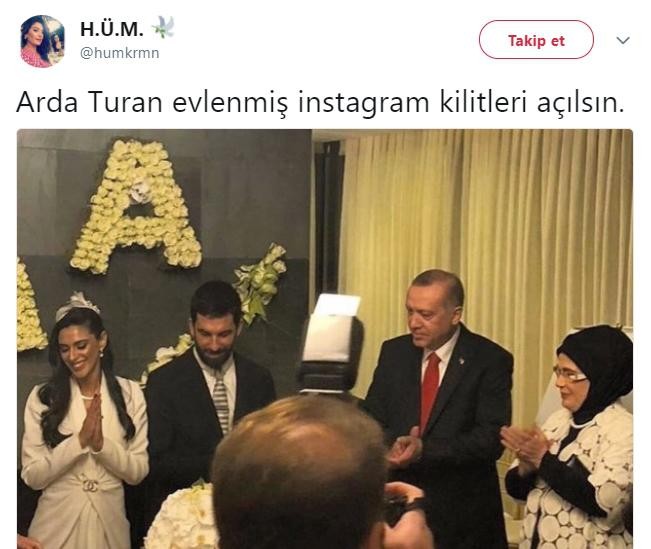The image size is (651, 549).
Task: Open the @humkrmn handle link
Action: pos(120,53)
